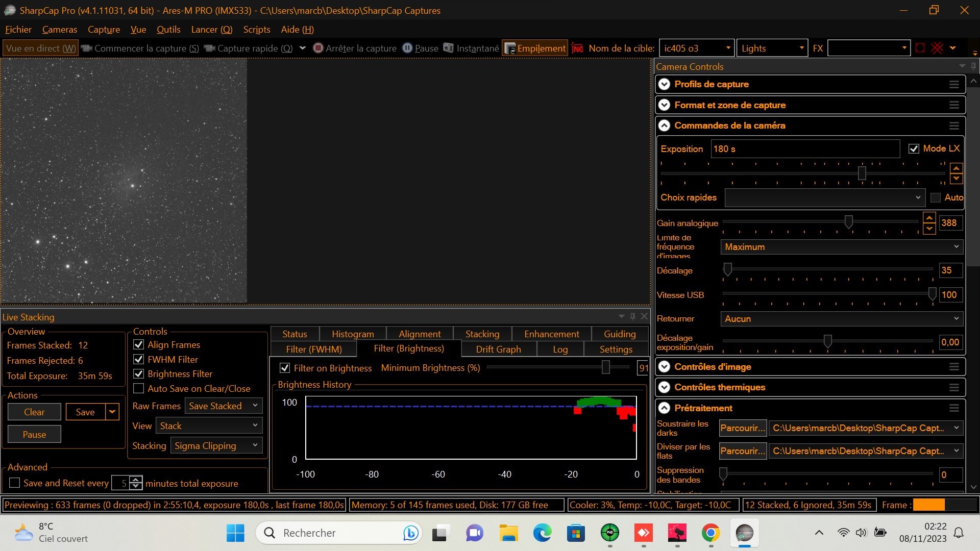Click the red selection rectangle icon

(920, 48)
